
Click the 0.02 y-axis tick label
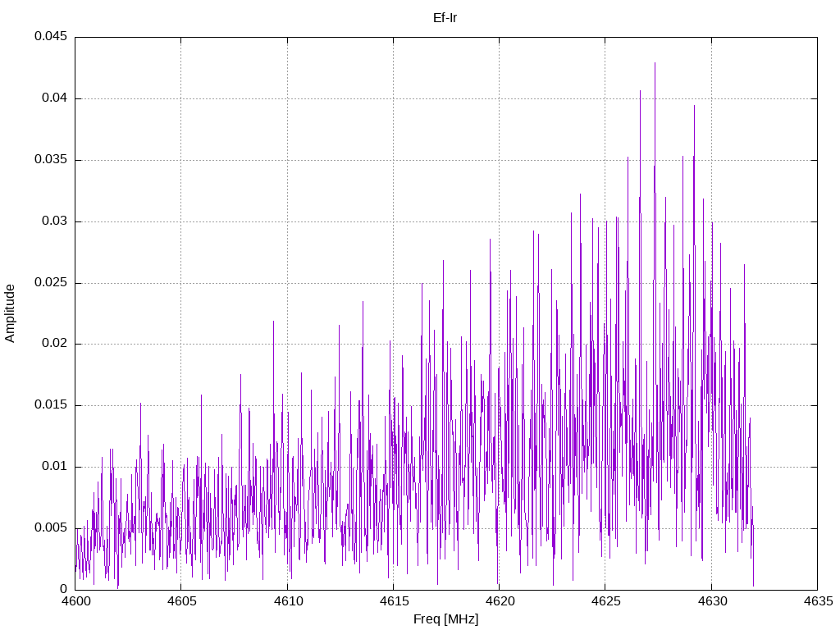point(55,344)
